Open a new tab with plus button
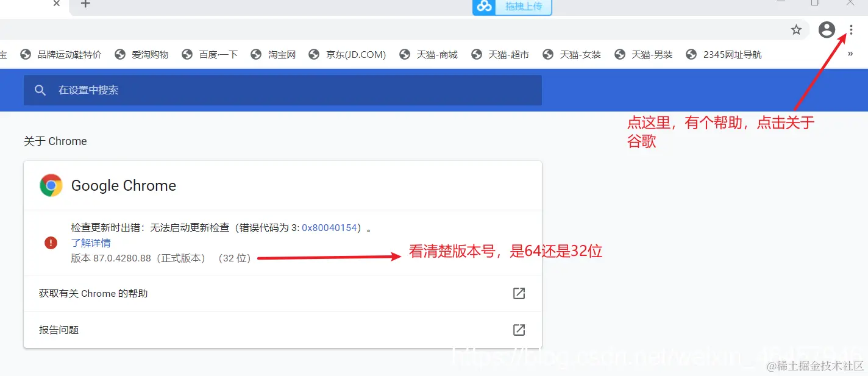 pyautogui.click(x=85, y=4)
